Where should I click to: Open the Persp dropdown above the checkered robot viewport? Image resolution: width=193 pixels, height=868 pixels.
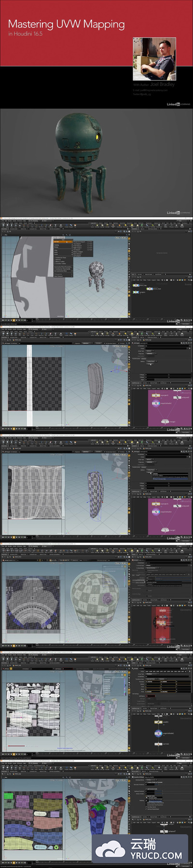click(118, 238)
